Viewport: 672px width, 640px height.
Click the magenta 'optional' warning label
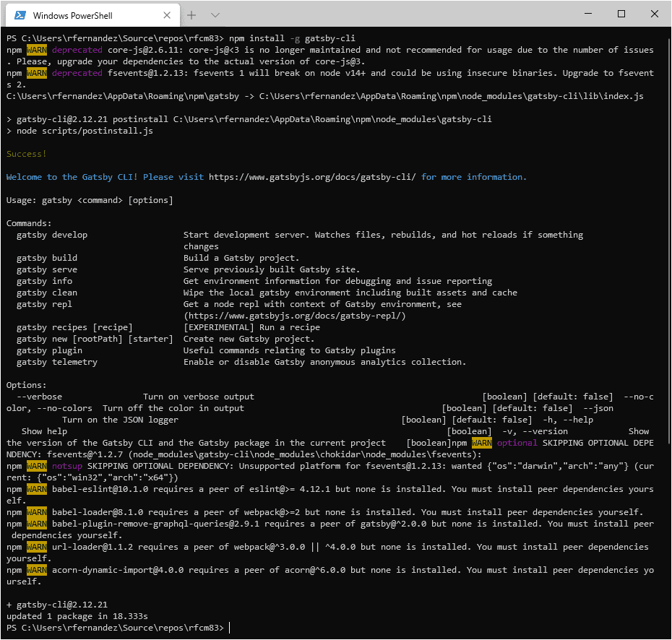click(x=517, y=443)
